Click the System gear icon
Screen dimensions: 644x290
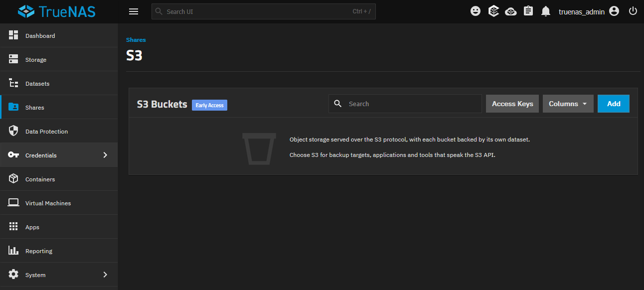pyautogui.click(x=13, y=275)
